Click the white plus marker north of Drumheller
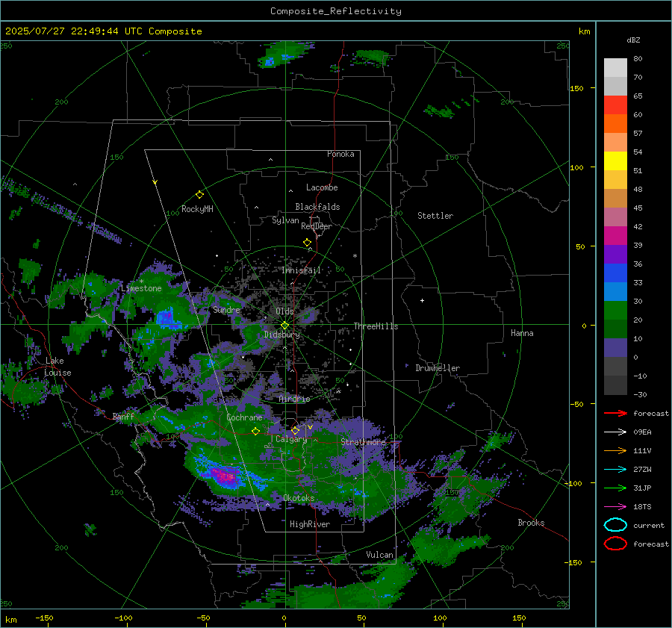The width and height of the screenshot is (672, 628). coord(422,300)
